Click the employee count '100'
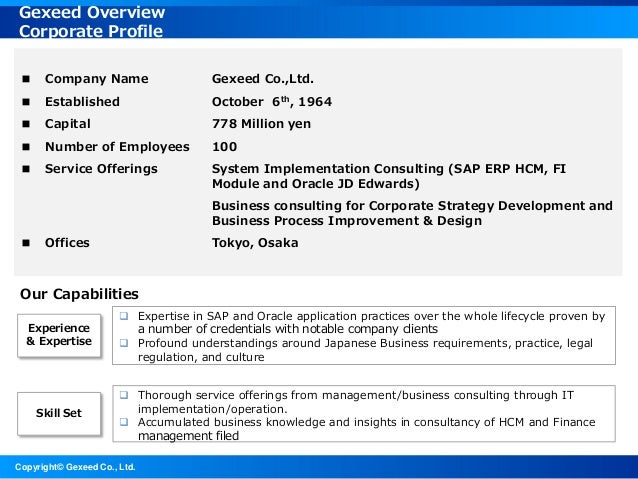The height and width of the screenshot is (479, 638). [x=225, y=147]
